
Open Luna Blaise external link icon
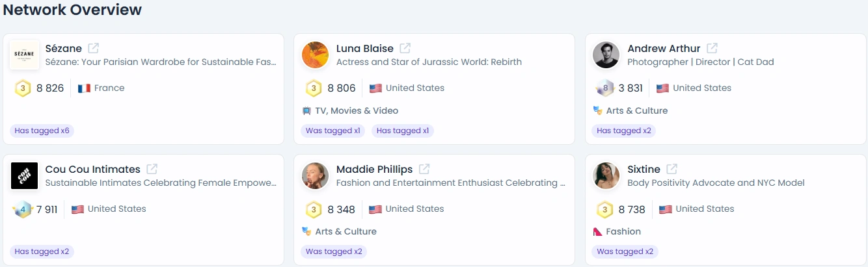tap(405, 48)
